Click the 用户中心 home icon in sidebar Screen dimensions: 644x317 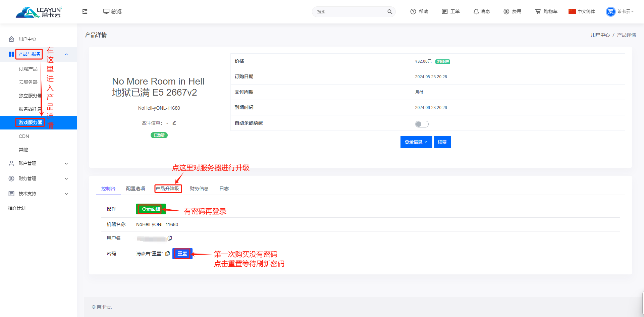(11, 39)
